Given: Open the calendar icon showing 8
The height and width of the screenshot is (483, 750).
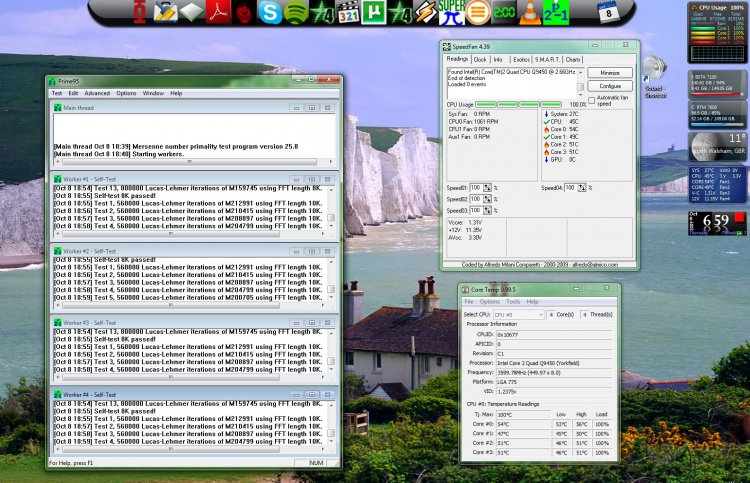Looking at the screenshot, I should click(x=608, y=12).
